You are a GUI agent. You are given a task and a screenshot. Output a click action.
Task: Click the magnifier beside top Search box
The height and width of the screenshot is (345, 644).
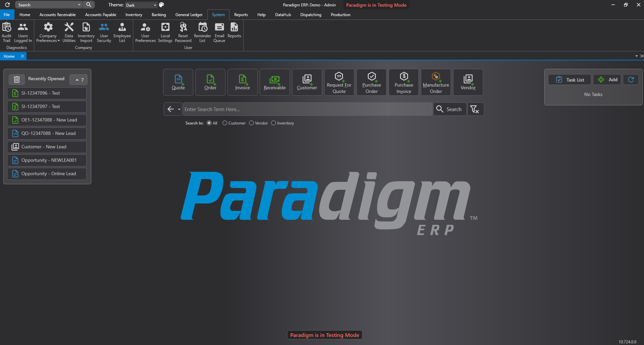89,5
